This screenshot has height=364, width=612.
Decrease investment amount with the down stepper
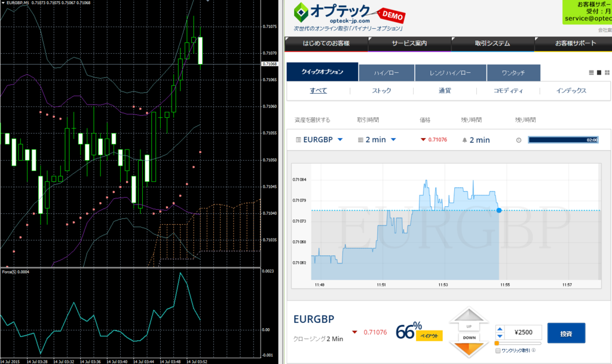500,336
